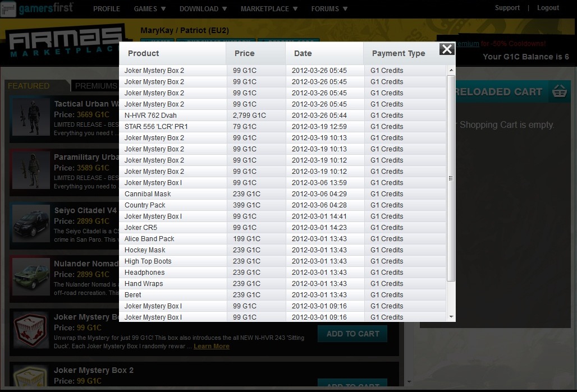Open the Support link

pos(507,8)
